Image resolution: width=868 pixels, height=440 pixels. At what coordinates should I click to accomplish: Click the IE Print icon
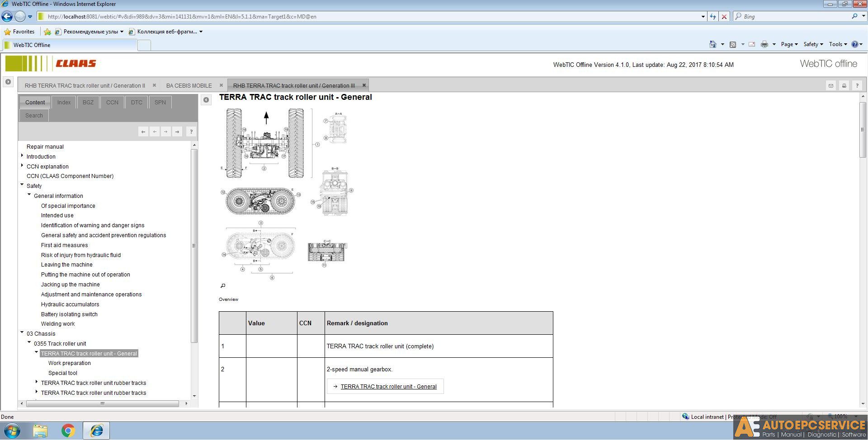point(764,44)
